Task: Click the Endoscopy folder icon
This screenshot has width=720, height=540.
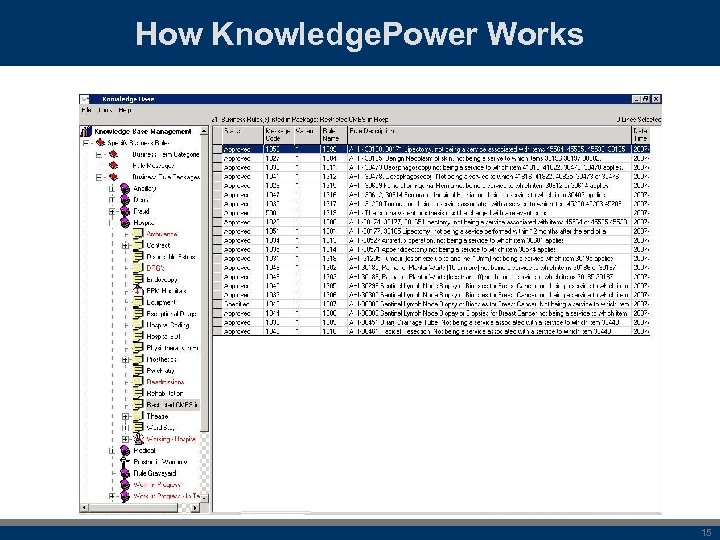Action: point(138,279)
